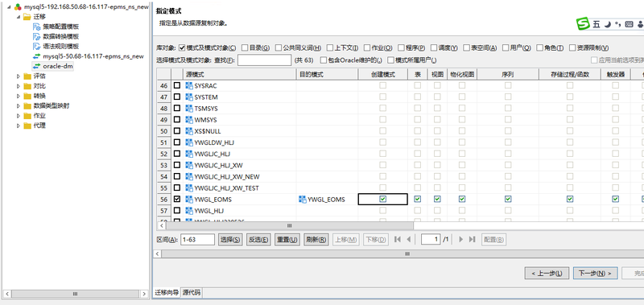Image resolution: width=644 pixels, height=305 pixels.
Task: Enable the 目录 checkbox
Action: pyautogui.click(x=245, y=47)
